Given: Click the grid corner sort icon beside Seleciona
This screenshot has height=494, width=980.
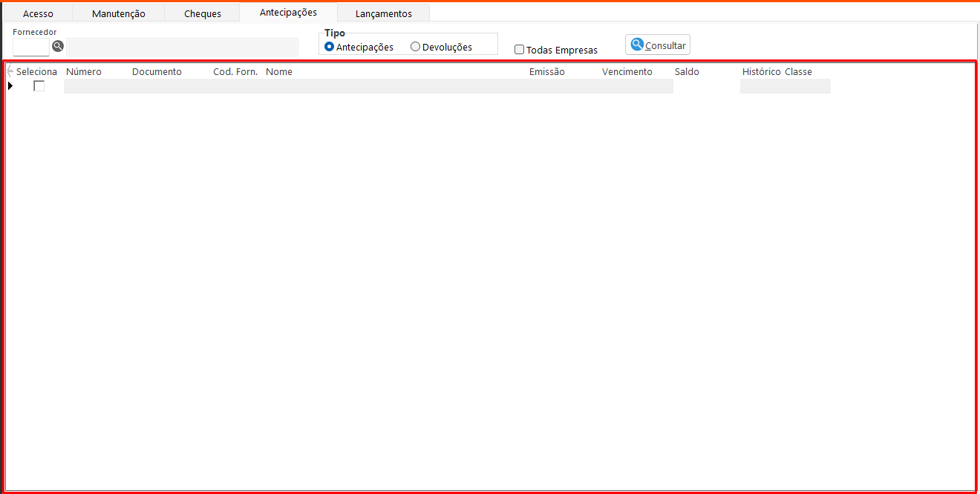Looking at the screenshot, I should pos(10,72).
